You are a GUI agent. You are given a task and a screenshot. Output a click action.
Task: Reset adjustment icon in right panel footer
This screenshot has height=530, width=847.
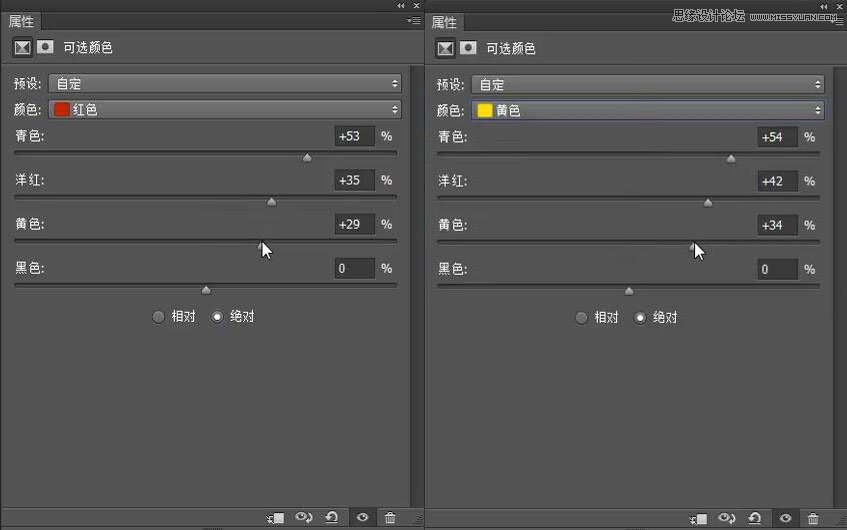click(755, 519)
